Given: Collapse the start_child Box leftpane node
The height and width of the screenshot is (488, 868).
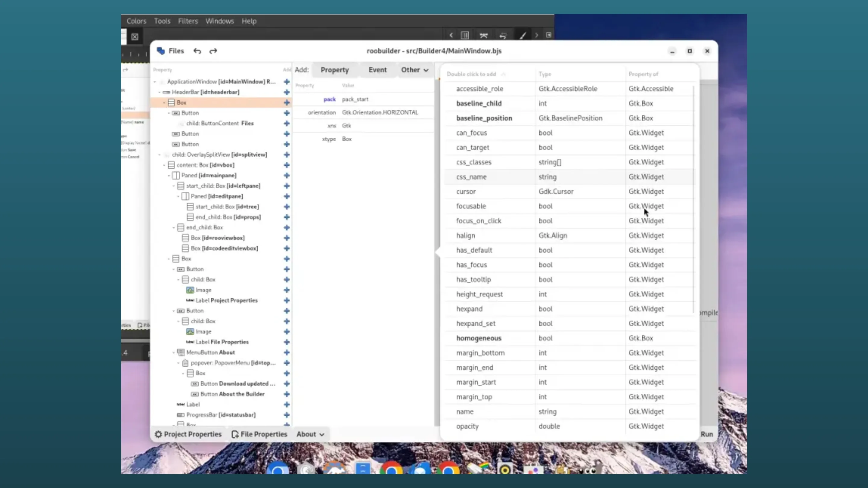Looking at the screenshot, I should [x=174, y=186].
